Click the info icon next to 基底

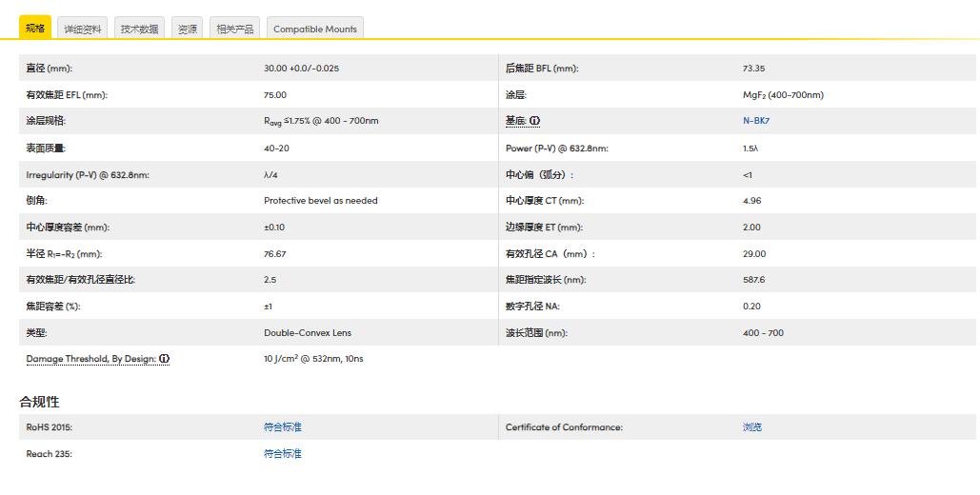point(534,121)
